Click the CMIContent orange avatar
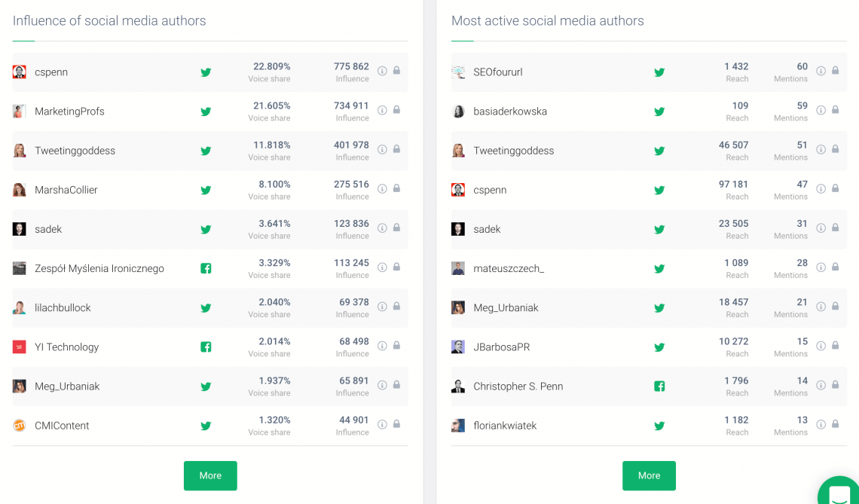Image resolution: width=859 pixels, height=504 pixels. point(19,425)
